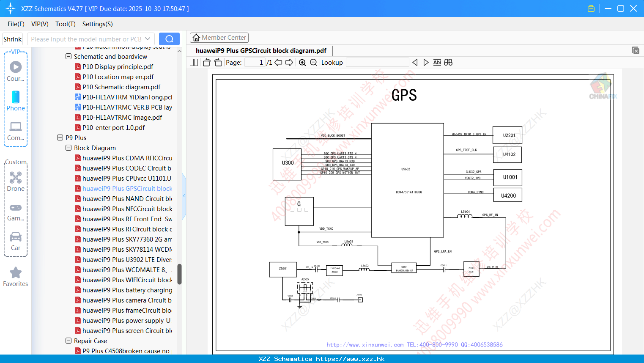Open File menu
The image size is (644, 363).
click(16, 24)
